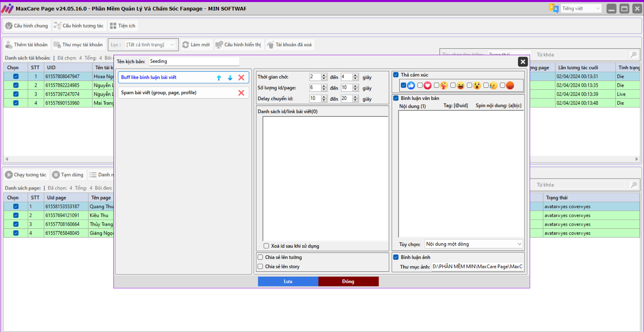Image resolution: width=644 pixels, height=332 pixels.
Task: Open the Nội dung một dòng dropdown
Action: pyautogui.click(x=473, y=244)
